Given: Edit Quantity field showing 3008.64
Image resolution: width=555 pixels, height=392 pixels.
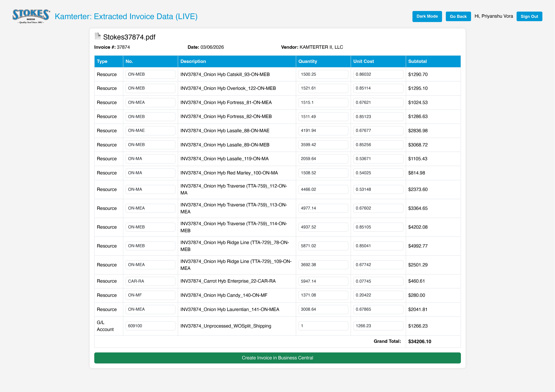Looking at the screenshot, I should pos(323,309).
